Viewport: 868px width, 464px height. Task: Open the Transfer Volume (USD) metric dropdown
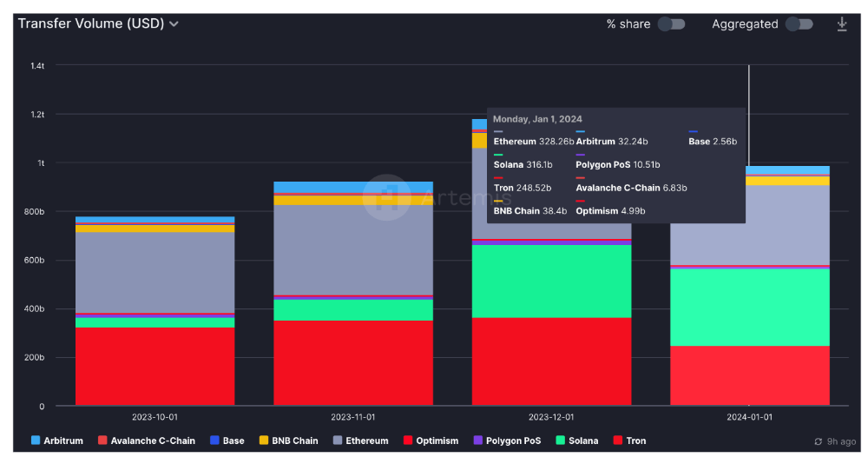(98, 23)
